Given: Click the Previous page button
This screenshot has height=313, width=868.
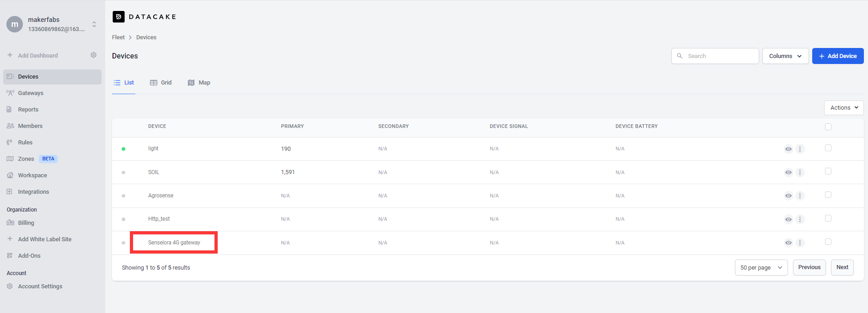Looking at the screenshot, I should click(809, 267).
